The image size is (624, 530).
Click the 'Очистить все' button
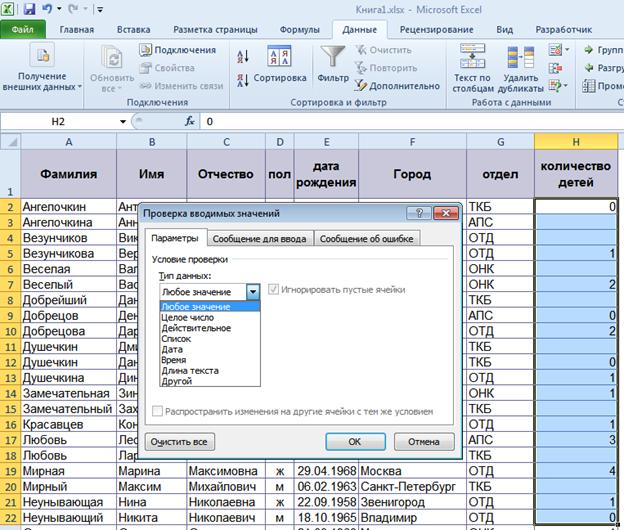coord(181,441)
